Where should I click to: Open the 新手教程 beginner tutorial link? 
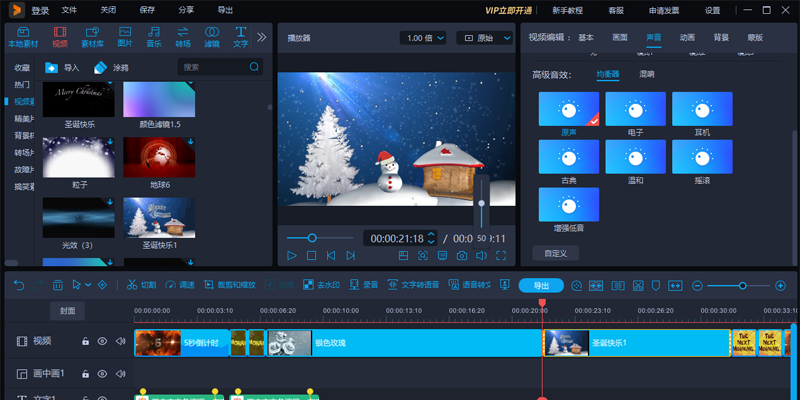tap(567, 10)
